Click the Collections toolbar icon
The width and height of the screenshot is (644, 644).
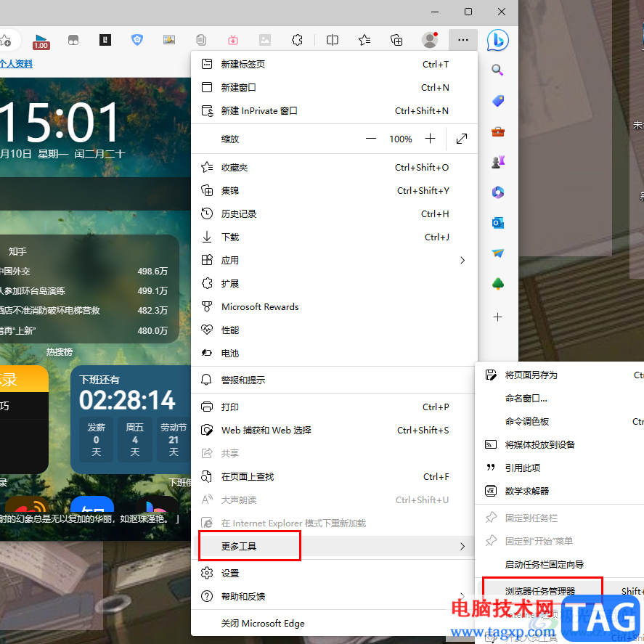[396, 40]
